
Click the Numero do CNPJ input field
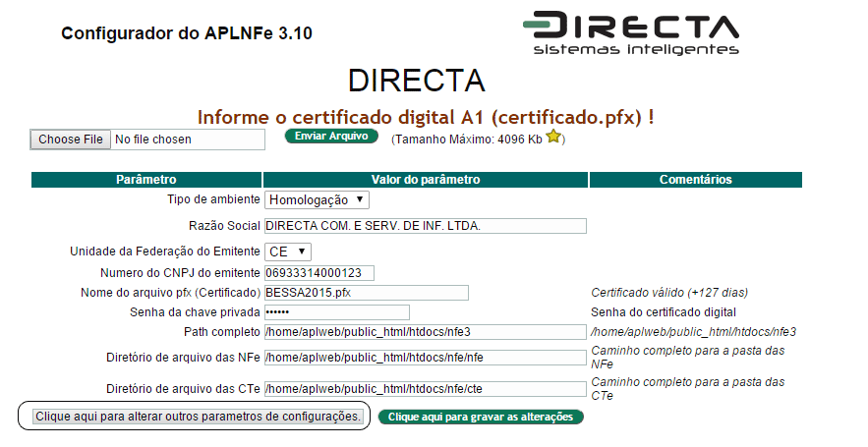[319, 273]
